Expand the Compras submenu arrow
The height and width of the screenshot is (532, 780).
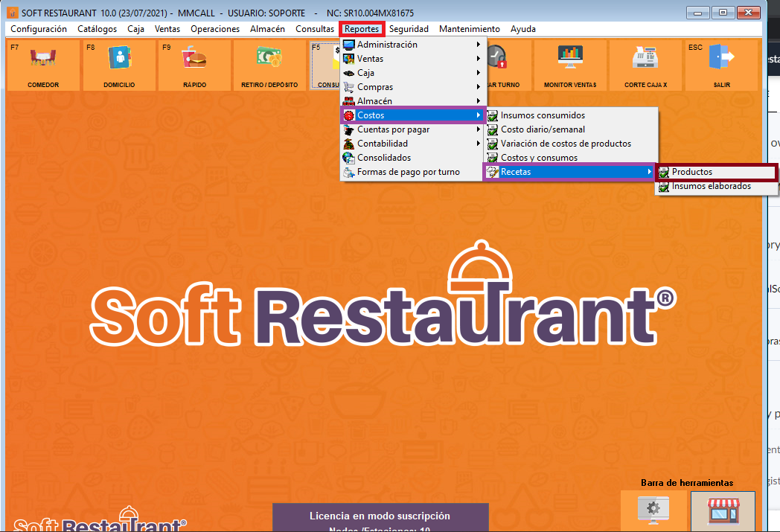pos(478,87)
